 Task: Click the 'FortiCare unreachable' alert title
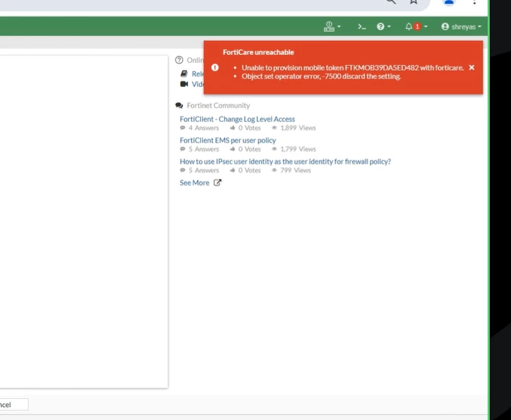pos(259,52)
